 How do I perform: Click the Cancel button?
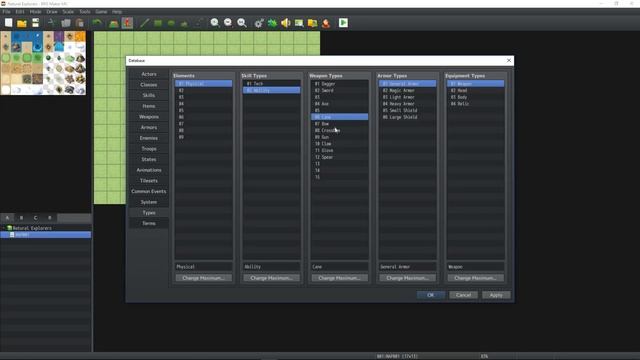click(x=463, y=295)
